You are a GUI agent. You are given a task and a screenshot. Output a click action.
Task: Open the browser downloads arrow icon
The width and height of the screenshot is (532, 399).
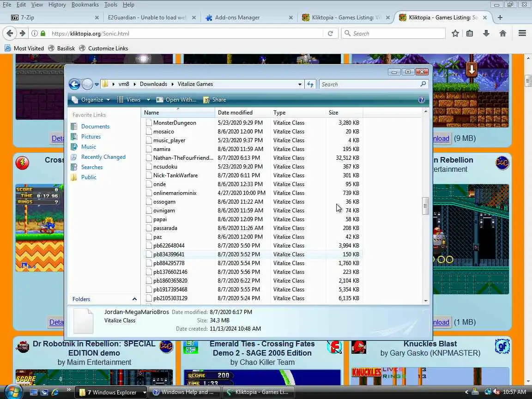486,33
